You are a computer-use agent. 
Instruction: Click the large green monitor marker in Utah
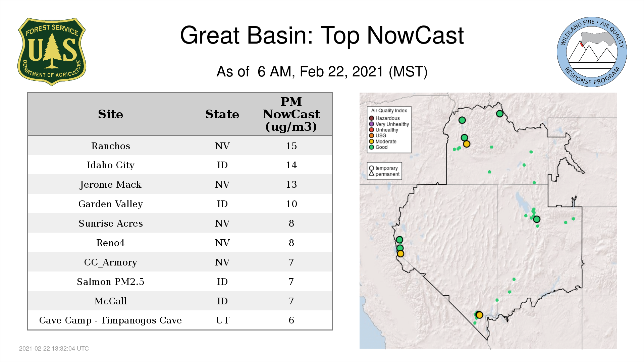point(537,219)
